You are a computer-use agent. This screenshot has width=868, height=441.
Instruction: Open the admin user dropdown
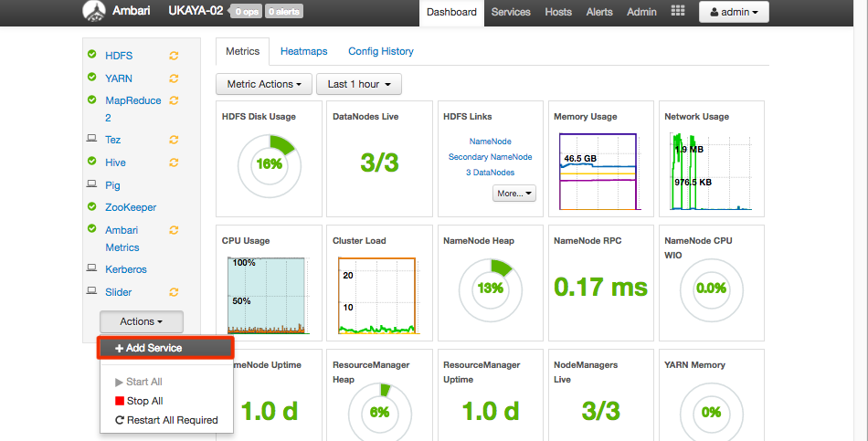734,12
